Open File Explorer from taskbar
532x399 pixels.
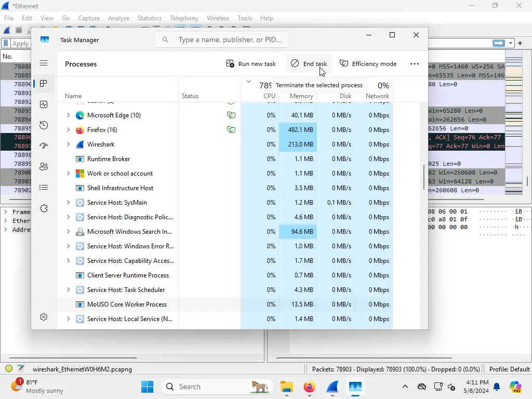[x=287, y=387]
